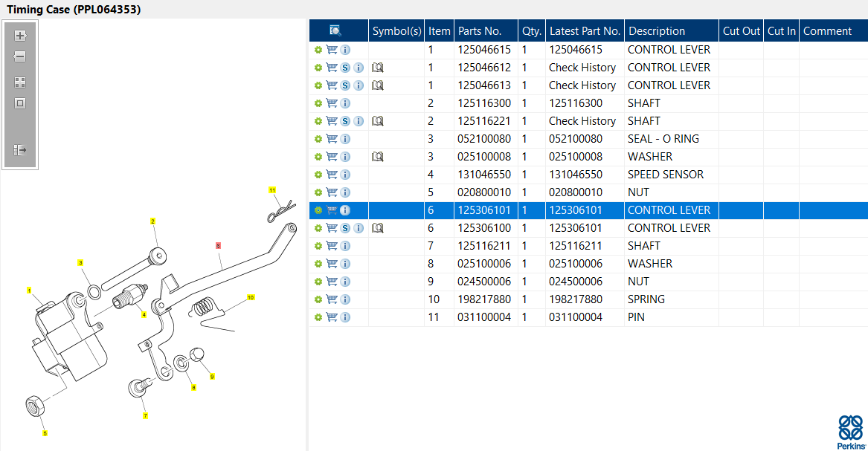Select callout 5 by the nut
868x451 pixels.
[x=45, y=433]
